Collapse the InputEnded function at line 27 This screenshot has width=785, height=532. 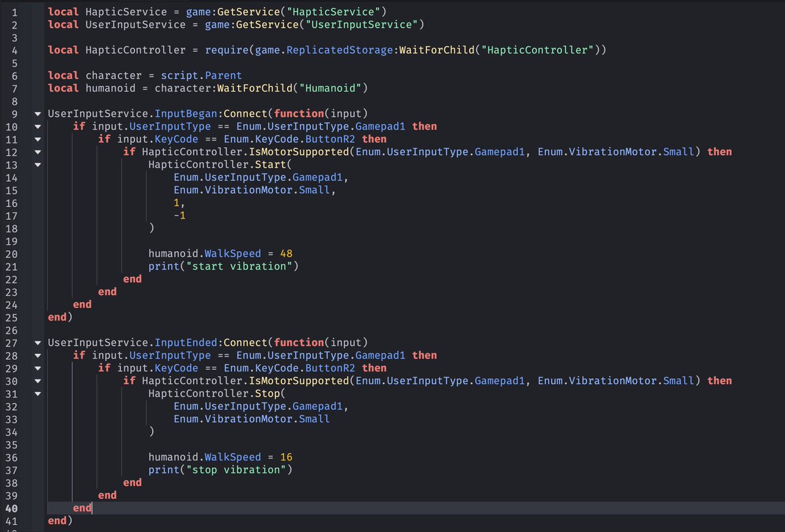[37, 342]
